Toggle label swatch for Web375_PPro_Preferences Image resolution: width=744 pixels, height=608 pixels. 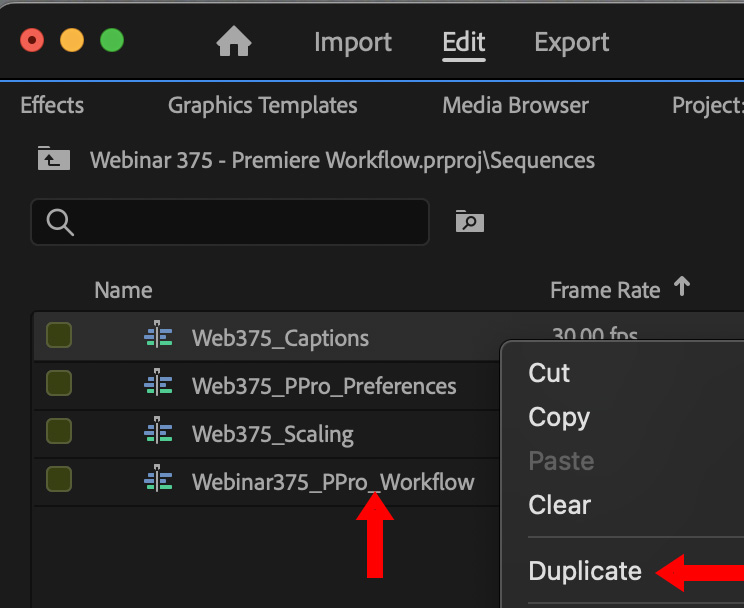[59, 383]
